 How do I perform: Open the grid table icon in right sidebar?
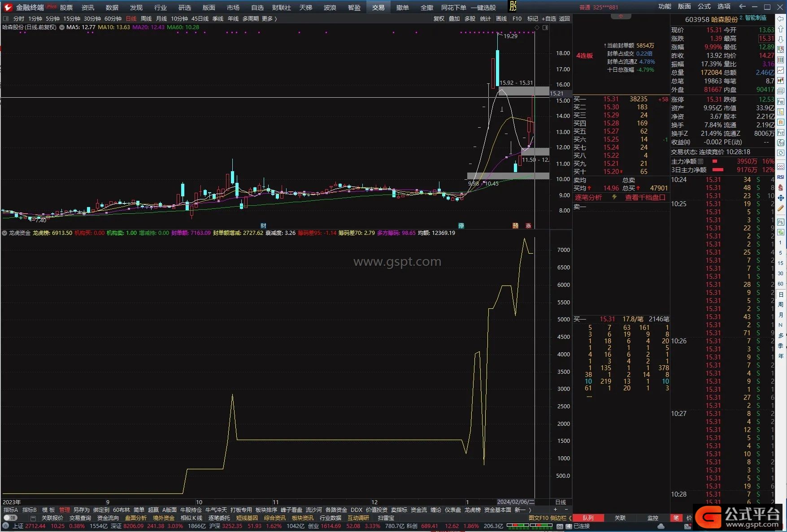(x=781, y=60)
